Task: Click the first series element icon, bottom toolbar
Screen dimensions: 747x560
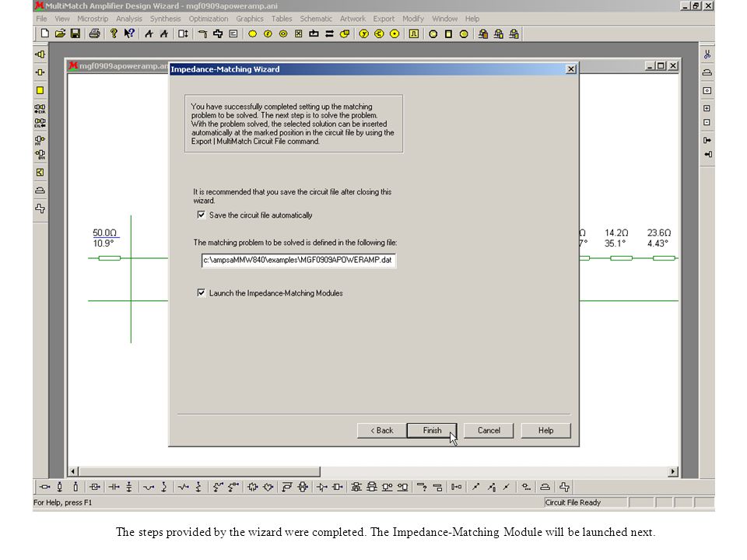Action: tap(44, 487)
